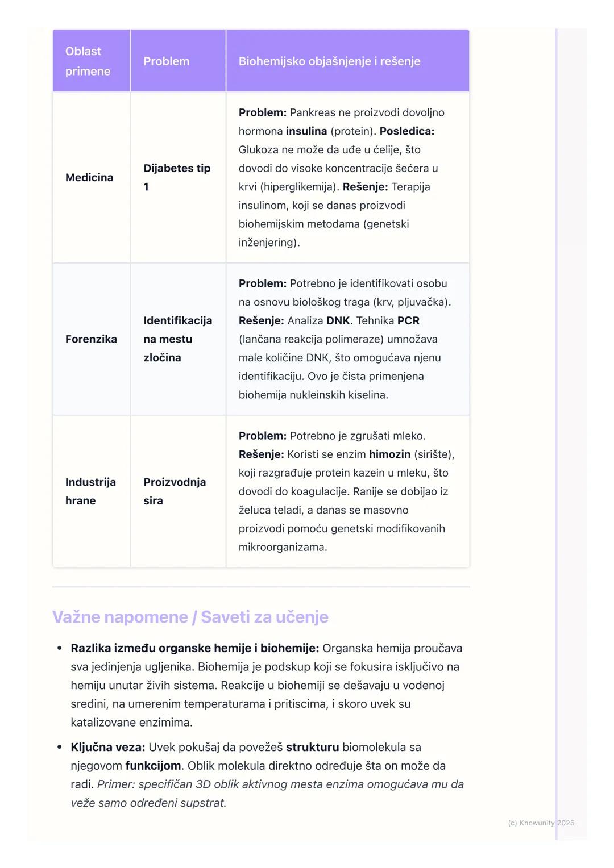Select the "Biohemijsko objašnjenje i rešenje" header
This screenshot has width=614, height=868.
click(329, 61)
